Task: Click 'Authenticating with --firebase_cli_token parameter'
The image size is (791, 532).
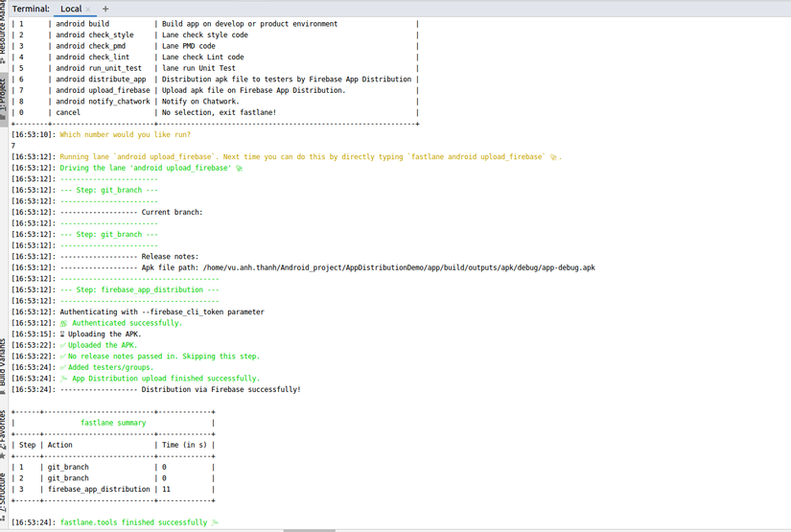Action: coord(162,312)
